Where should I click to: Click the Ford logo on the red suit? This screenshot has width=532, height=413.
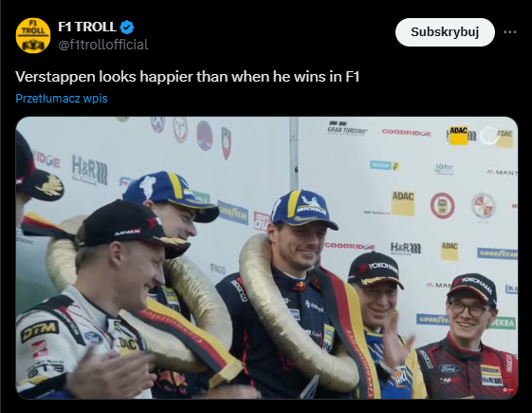[x=449, y=368]
